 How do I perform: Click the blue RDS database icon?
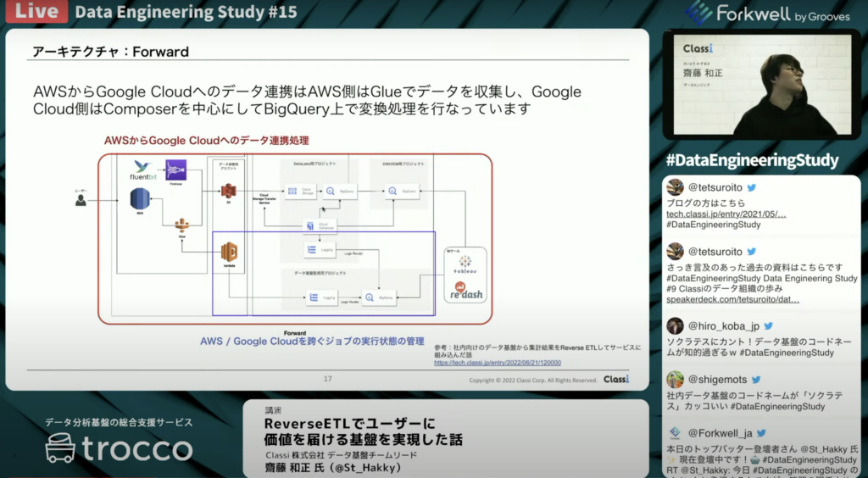[x=140, y=200]
